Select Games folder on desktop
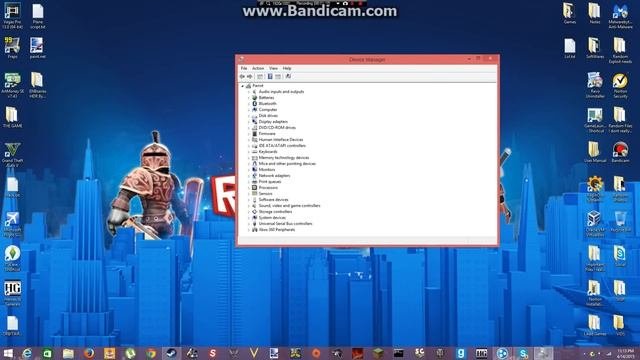The width and height of the screenshot is (640, 360). [569, 13]
